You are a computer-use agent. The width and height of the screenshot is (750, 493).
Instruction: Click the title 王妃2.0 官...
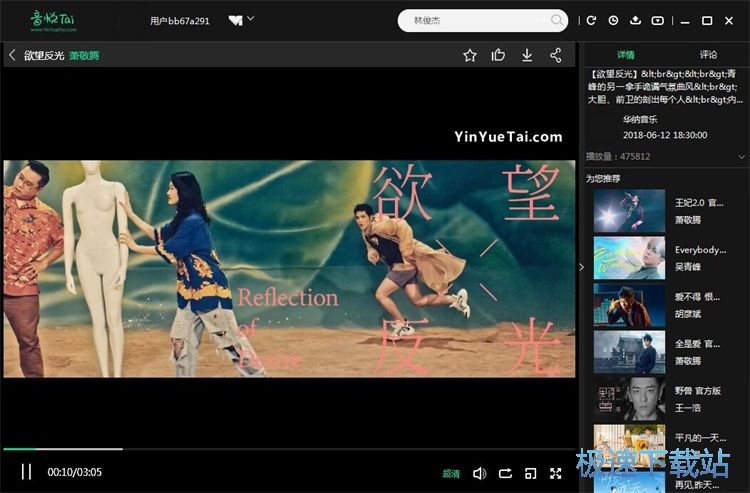699,203
